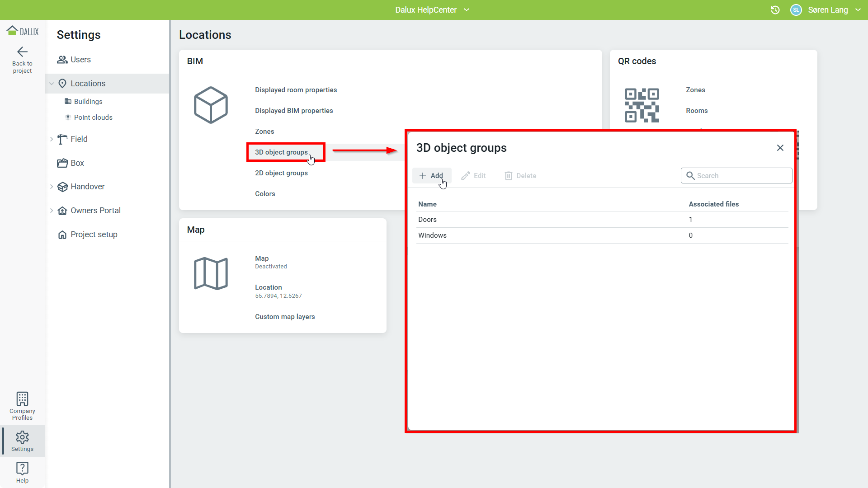The width and height of the screenshot is (868, 488).
Task: Click the Help question mark icon
Action: click(x=22, y=468)
